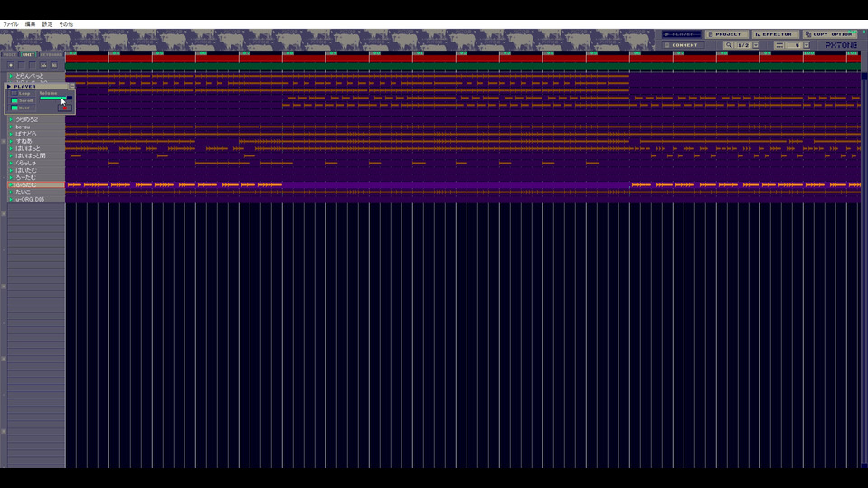Viewport: 868px width, 488px height.
Task: Click measure marker 99 on the ruler
Action: pos(767,53)
